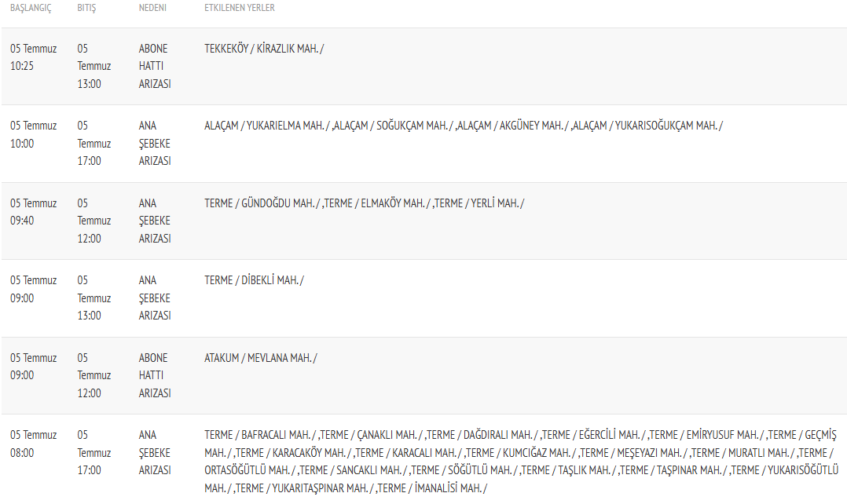Click the BİTİŞ column header
Image resolution: width=847 pixels, height=504 pixels.
(86, 8)
